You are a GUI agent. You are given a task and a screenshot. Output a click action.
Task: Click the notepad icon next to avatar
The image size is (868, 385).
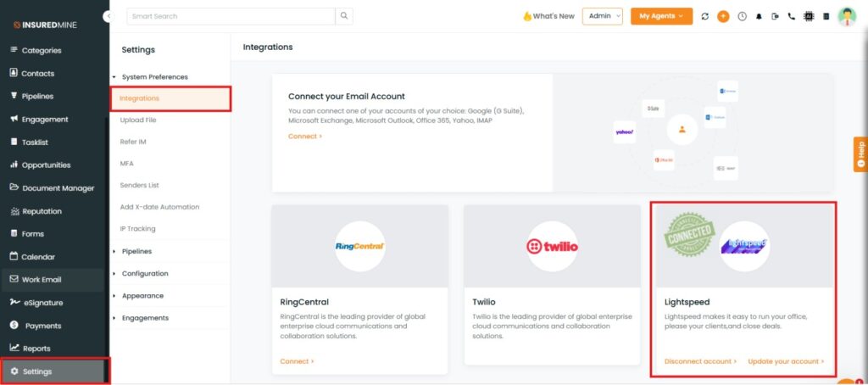point(826,17)
